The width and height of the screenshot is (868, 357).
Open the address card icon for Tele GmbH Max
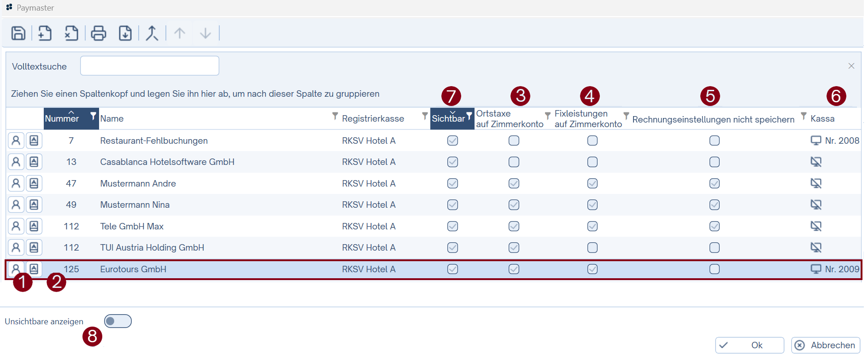coord(34,226)
